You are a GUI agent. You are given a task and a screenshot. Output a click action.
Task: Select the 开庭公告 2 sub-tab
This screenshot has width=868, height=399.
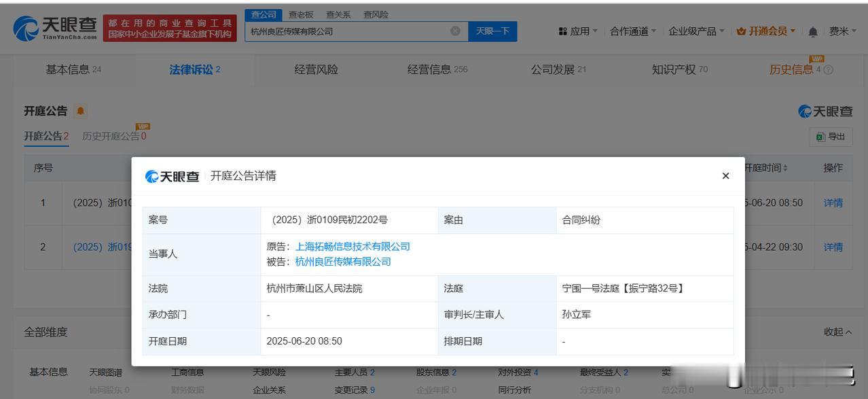pyautogui.click(x=46, y=136)
